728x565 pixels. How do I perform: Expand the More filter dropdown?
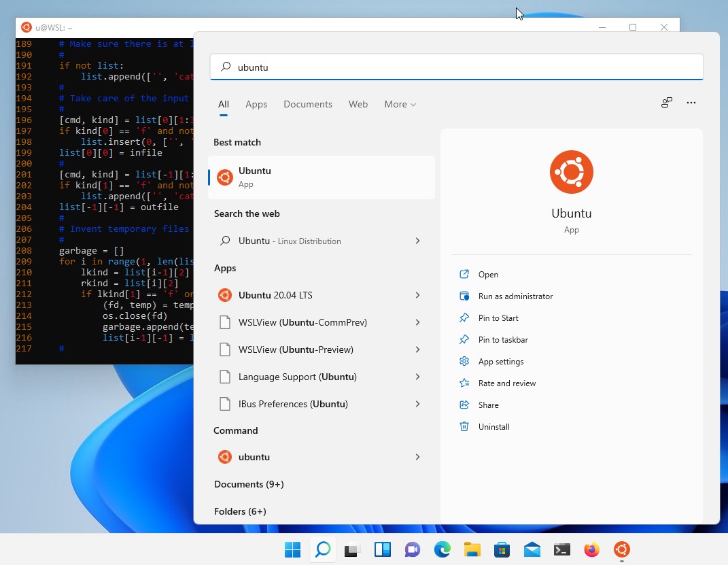coord(400,104)
